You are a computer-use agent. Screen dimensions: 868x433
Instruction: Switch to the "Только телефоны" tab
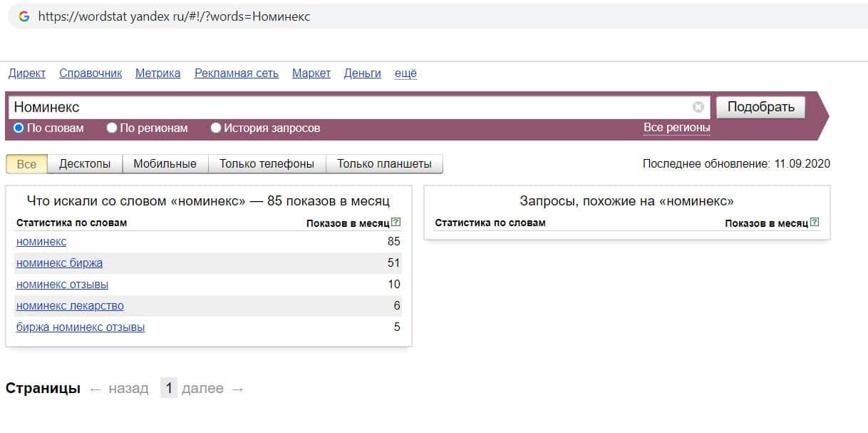pos(267,164)
